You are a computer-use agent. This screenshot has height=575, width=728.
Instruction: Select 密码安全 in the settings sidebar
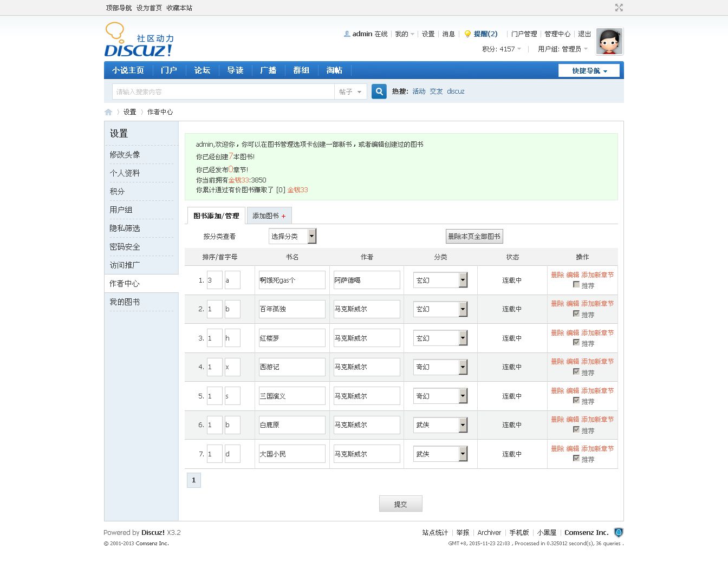coord(125,247)
